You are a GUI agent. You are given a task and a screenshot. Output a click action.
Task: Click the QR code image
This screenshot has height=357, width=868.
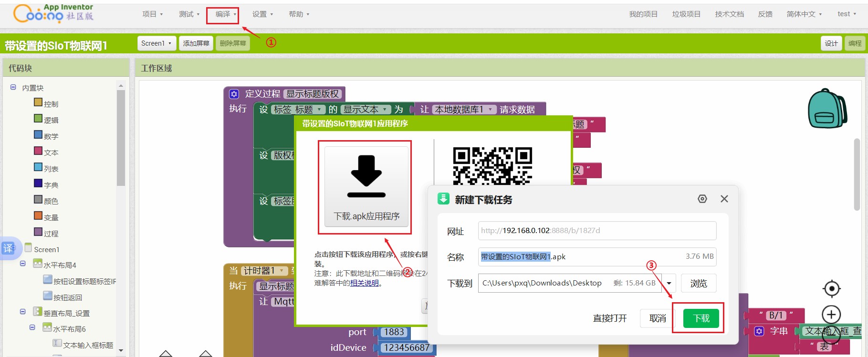(x=492, y=165)
